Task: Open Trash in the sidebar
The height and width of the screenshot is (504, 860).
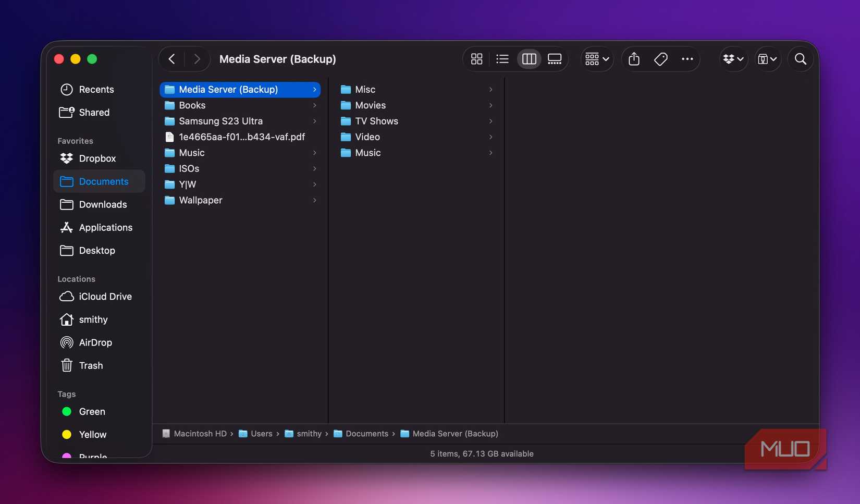Action: tap(91, 365)
